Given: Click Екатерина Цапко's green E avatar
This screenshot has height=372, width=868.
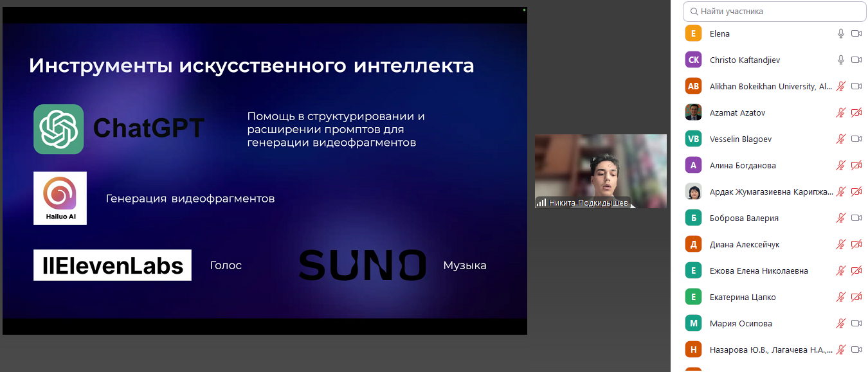Looking at the screenshot, I should click(x=693, y=297).
